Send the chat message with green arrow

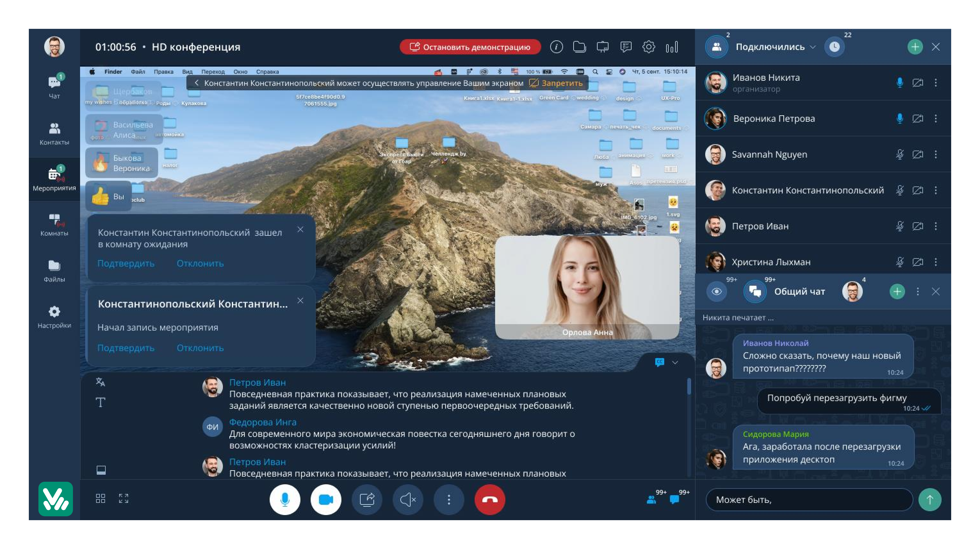[x=930, y=500]
